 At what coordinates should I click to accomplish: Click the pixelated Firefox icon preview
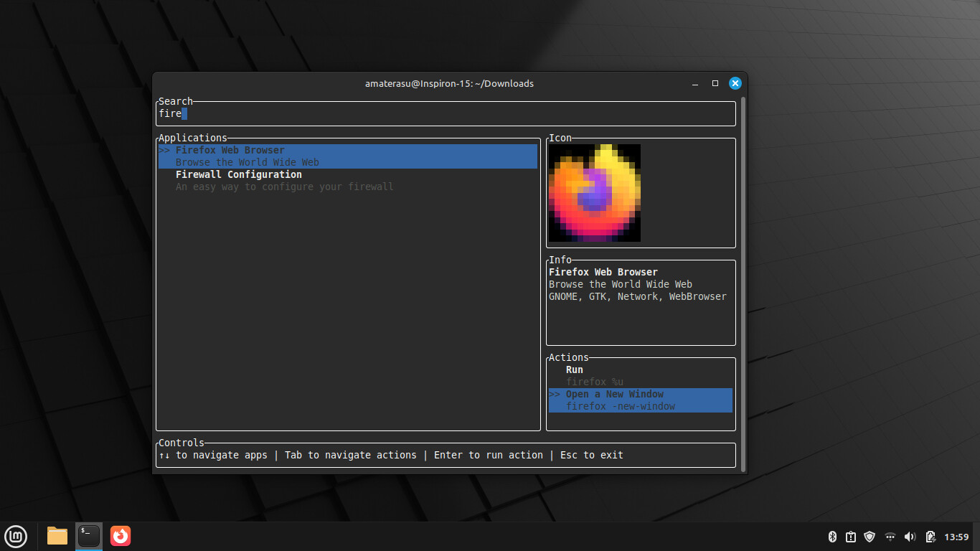tap(595, 193)
